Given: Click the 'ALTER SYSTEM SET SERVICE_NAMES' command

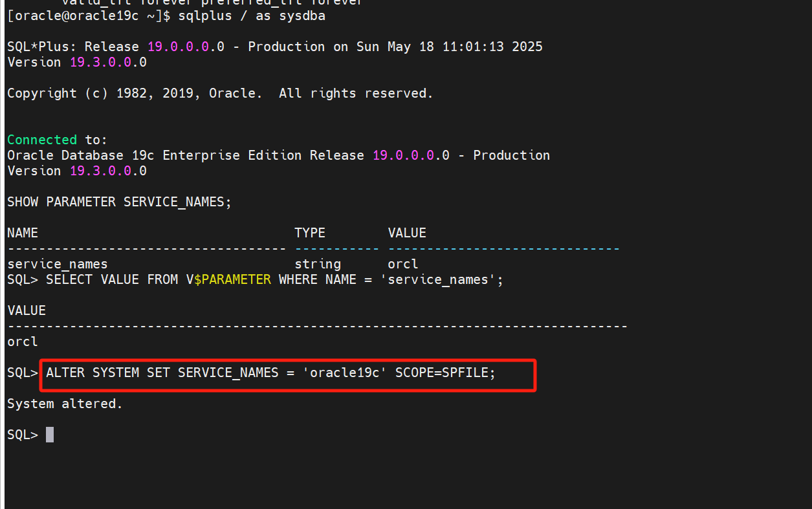Looking at the screenshot, I should pyautogui.click(x=270, y=373).
